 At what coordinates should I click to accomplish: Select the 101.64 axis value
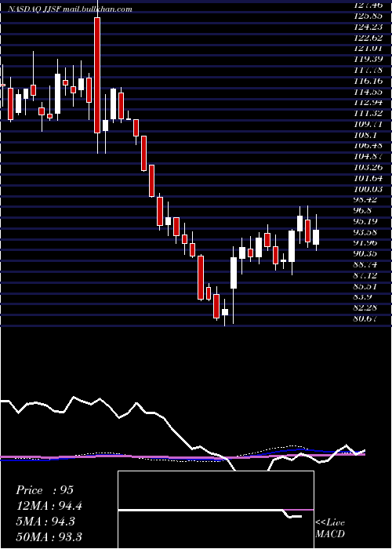[368, 179]
